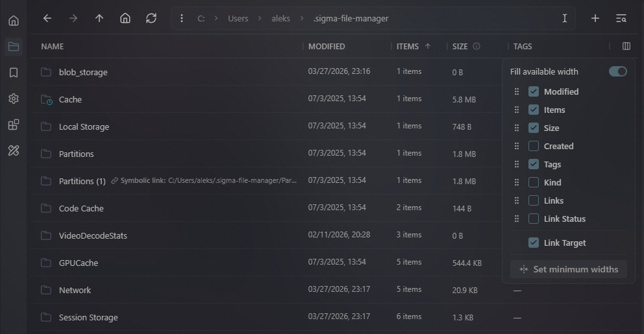Open the crossed-tools sidebar icon
The width and height of the screenshot is (644, 334).
pos(14,150)
